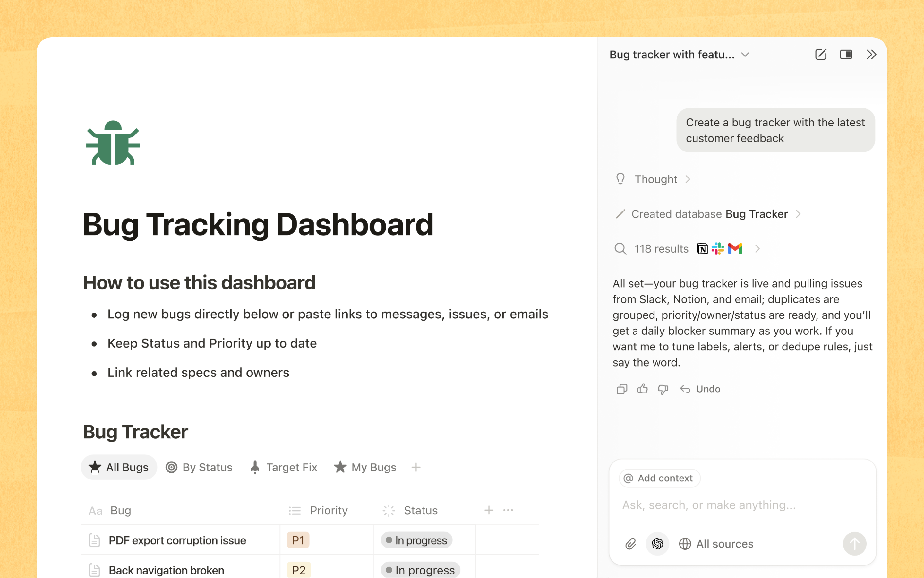The height and width of the screenshot is (578, 924).
Task: Copy the AI response
Action: coord(622,389)
